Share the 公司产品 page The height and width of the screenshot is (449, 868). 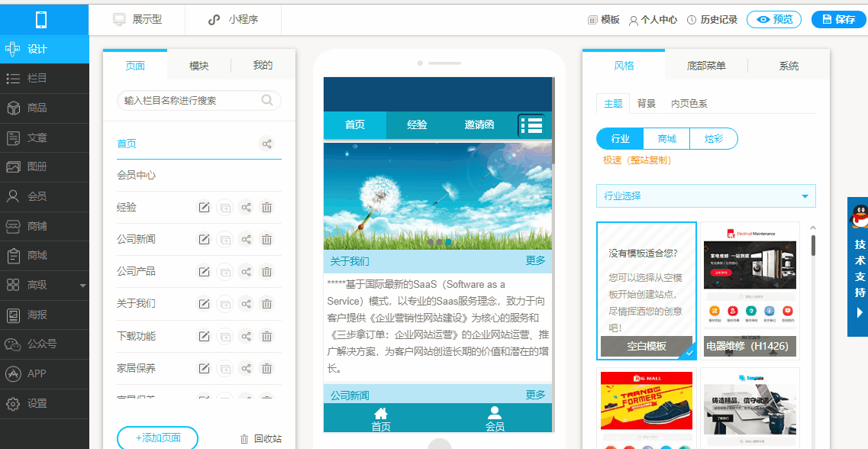pyautogui.click(x=246, y=272)
